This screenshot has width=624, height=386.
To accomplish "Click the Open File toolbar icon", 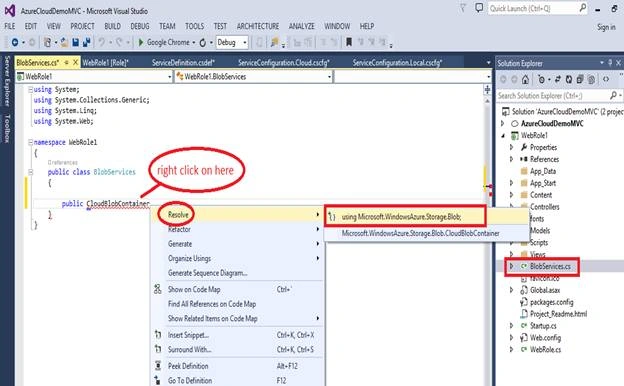I will 64,42.
